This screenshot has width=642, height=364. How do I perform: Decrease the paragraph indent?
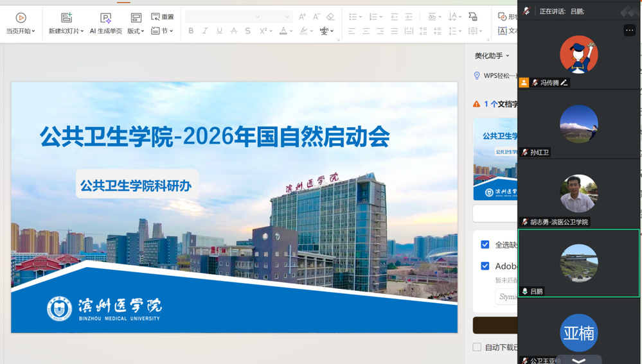click(395, 17)
